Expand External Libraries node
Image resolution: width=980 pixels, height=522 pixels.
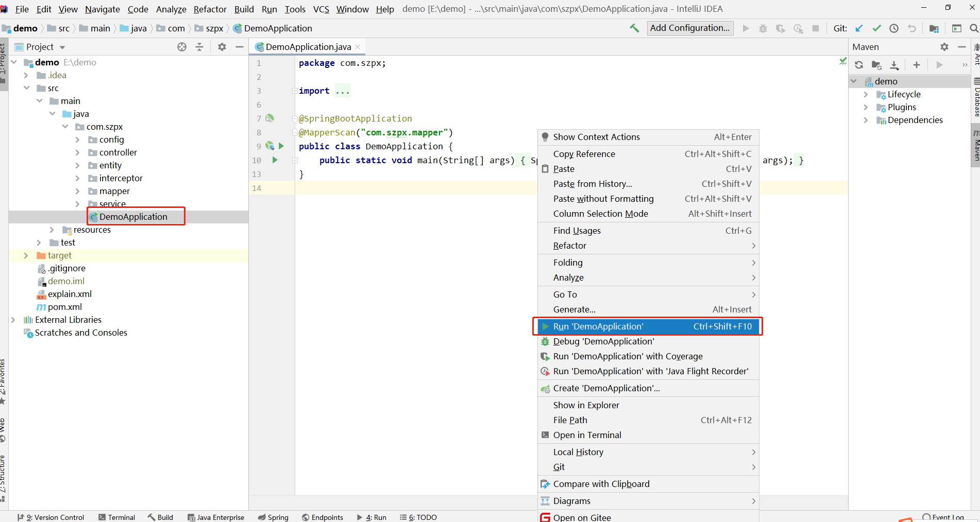click(x=13, y=320)
